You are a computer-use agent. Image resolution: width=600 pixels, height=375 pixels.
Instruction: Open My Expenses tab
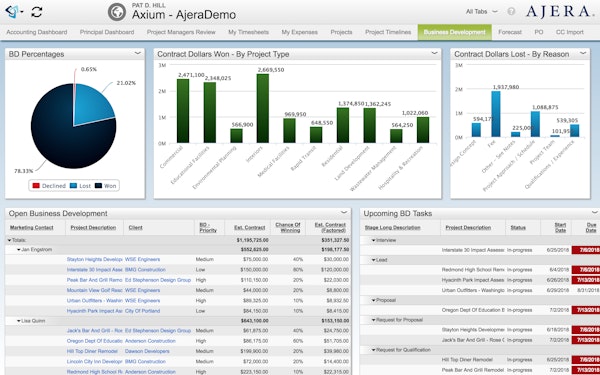pyautogui.click(x=300, y=32)
